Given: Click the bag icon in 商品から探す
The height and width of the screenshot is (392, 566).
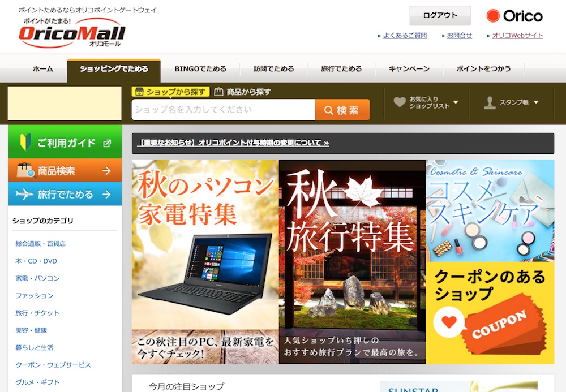Looking at the screenshot, I should (218, 92).
